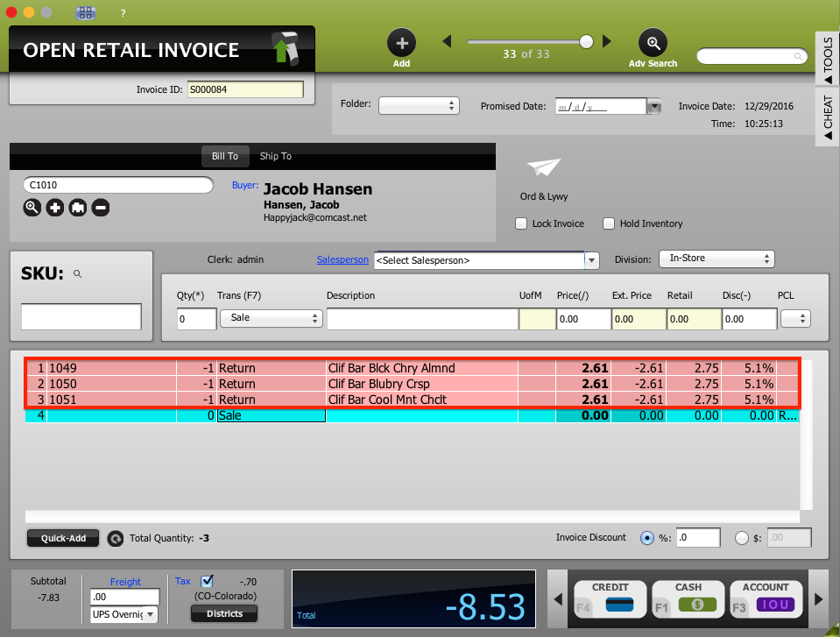Open the Folder dropdown
Screen dimensions: 840x637
pos(419,104)
